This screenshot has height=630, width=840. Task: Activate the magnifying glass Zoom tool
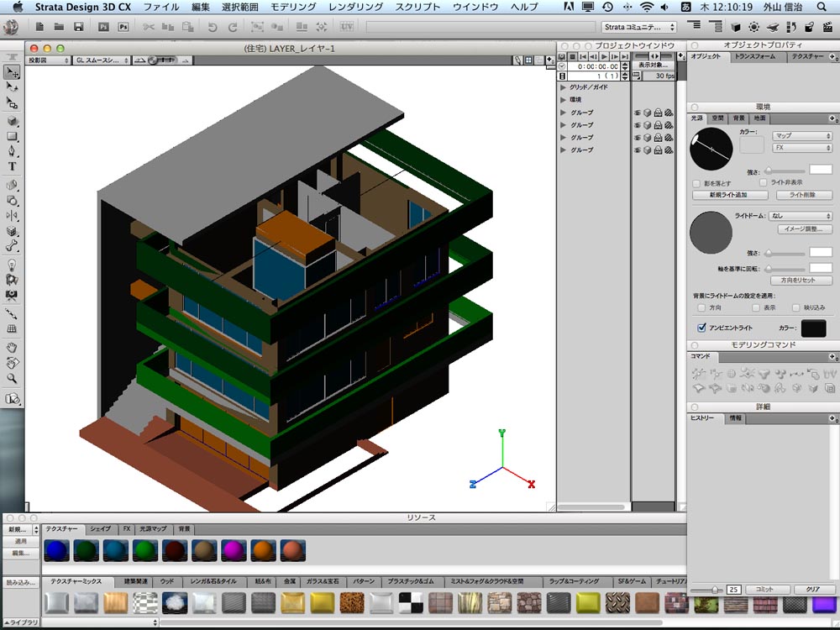point(13,379)
